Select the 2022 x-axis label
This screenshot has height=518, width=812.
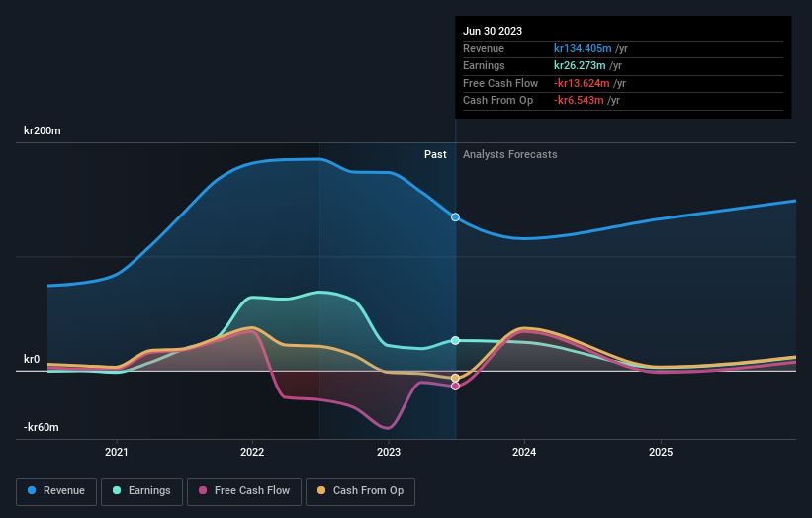click(252, 452)
